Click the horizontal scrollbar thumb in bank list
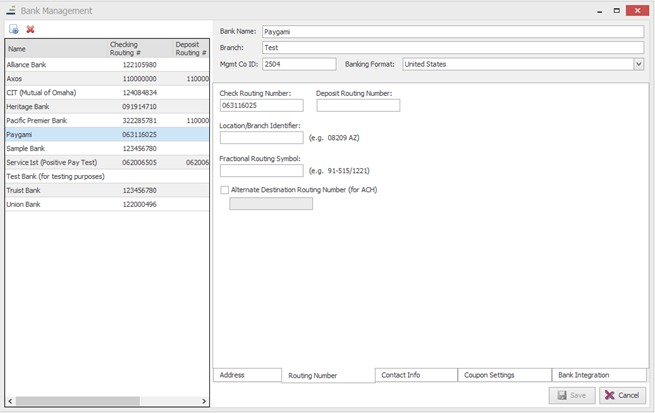Image resolution: width=655 pixels, height=413 pixels. click(77, 401)
